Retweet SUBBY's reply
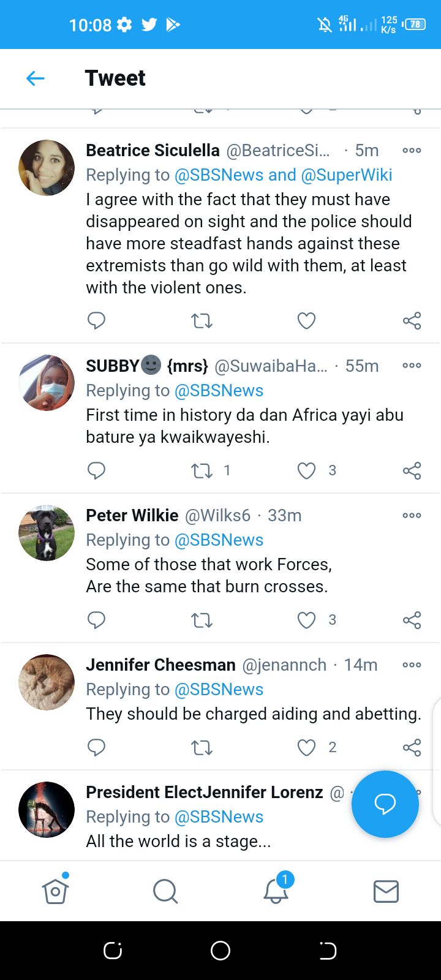Screen dimensions: 441x980 pos(202,470)
